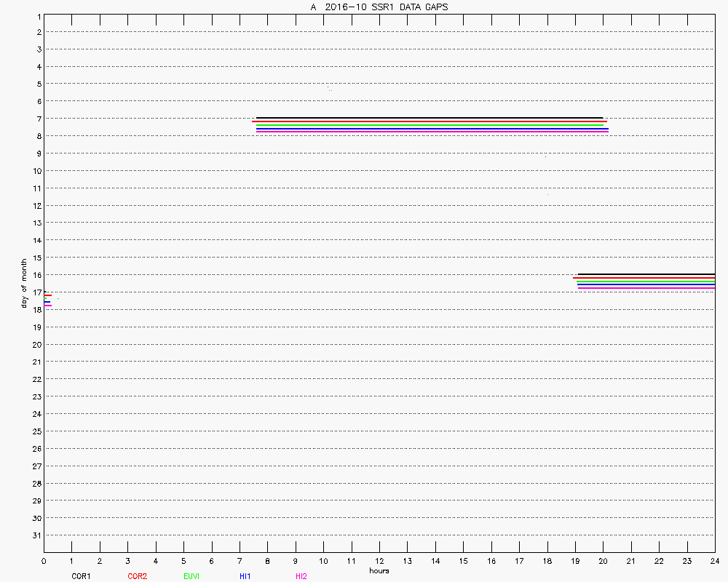Click the day 1 label on y-axis
Viewport: 728px width, 582px height.
38,16
